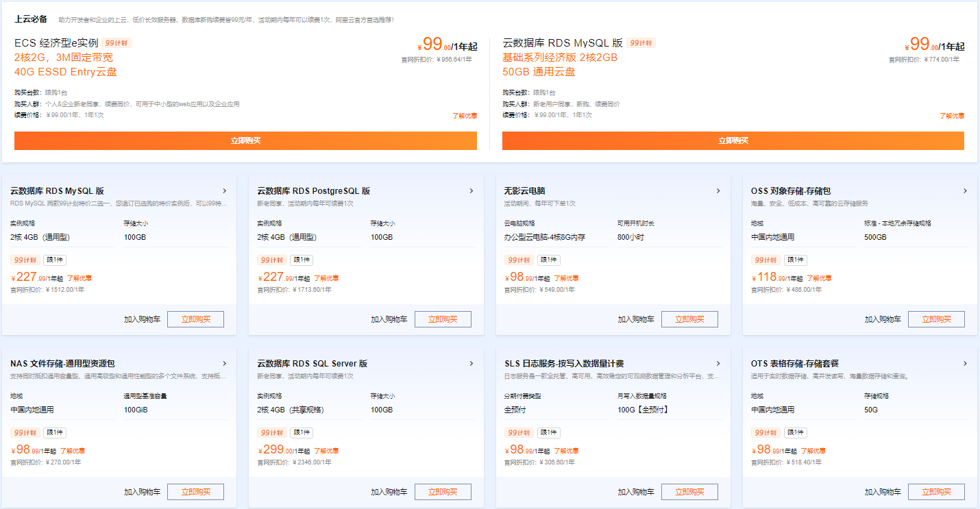Open 了解优惠 on the SLS 日志服务 card
980x509 pixels.
tap(566, 451)
